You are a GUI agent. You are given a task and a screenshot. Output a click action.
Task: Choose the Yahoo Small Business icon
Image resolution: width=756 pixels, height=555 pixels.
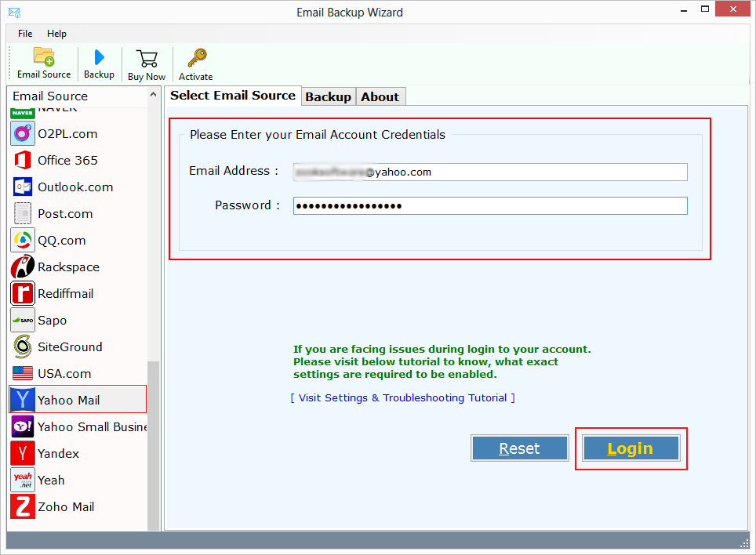(23, 427)
